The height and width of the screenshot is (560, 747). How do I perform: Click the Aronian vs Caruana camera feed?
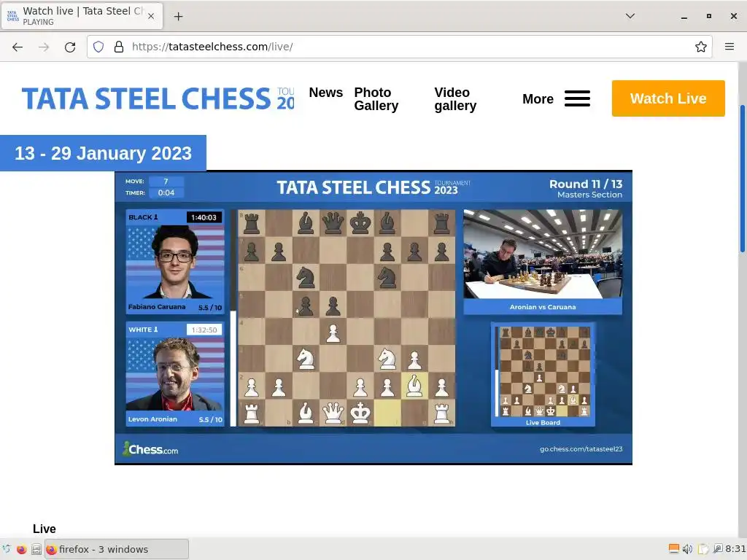pyautogui.click(x=543, y=254)
